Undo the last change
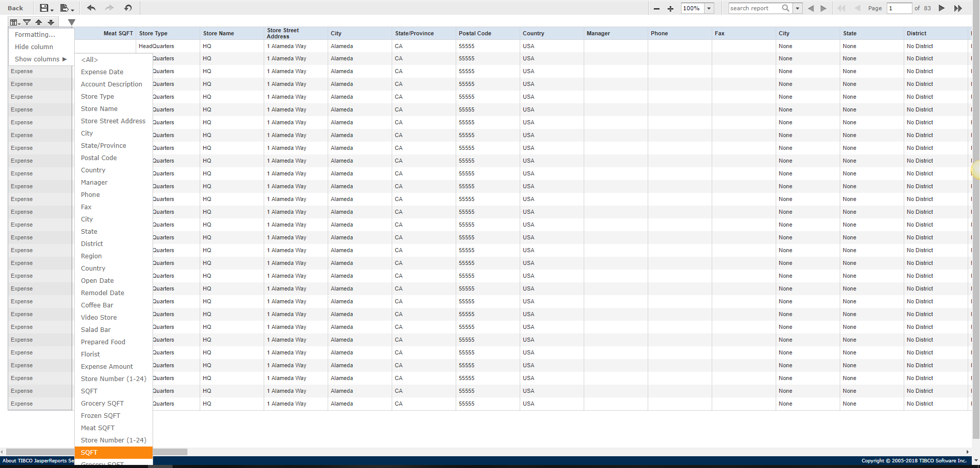Viewport: 980px width, 468px height. [91, 8]
